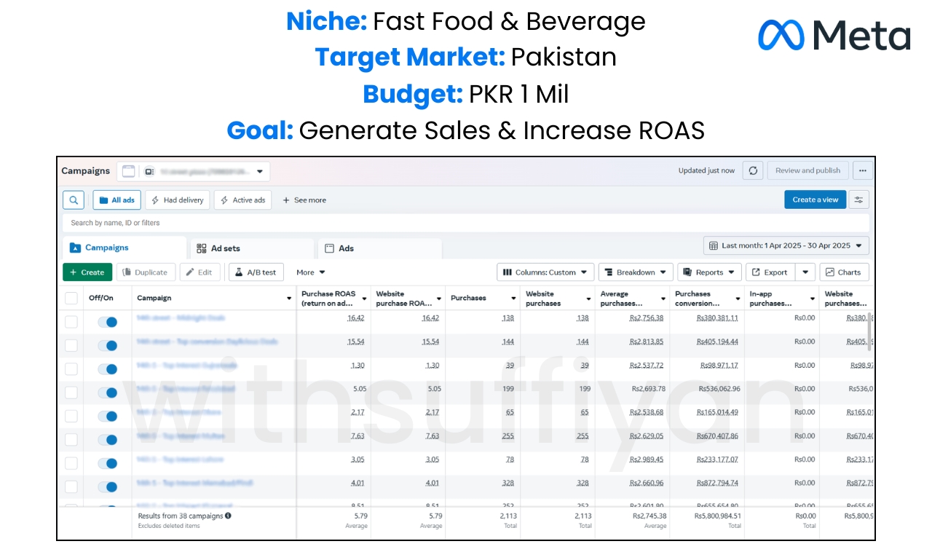This screenshot has width=932, height=560.
Task: Click the Duplicate button
Action: [x=146, y=272]
